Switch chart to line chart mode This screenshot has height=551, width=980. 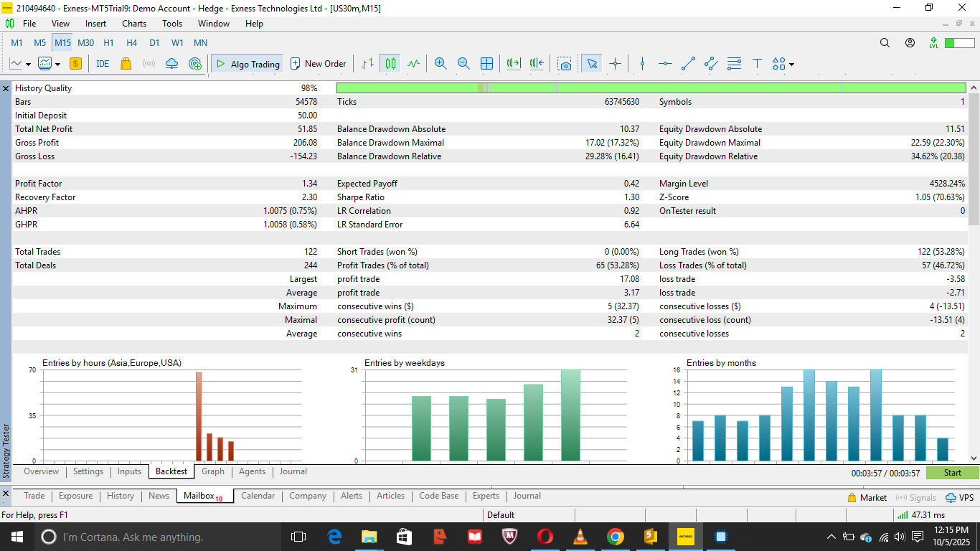(x=413, y=63)
